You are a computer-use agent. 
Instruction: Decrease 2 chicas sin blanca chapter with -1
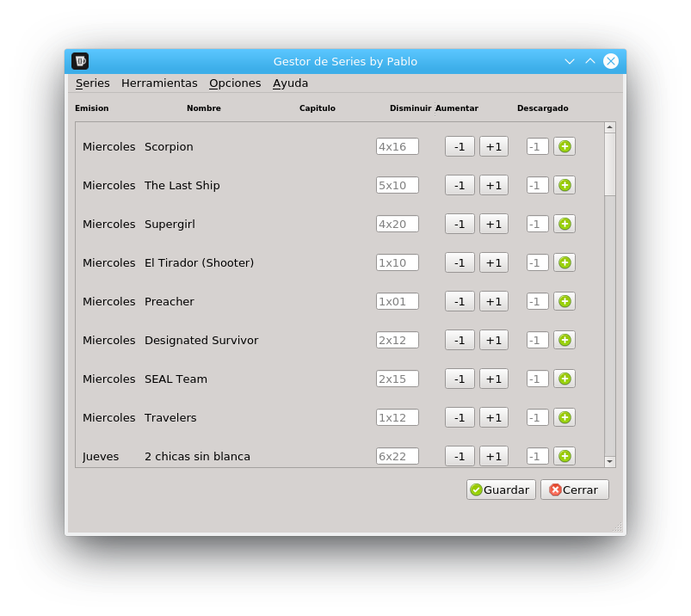coord(460,457)
